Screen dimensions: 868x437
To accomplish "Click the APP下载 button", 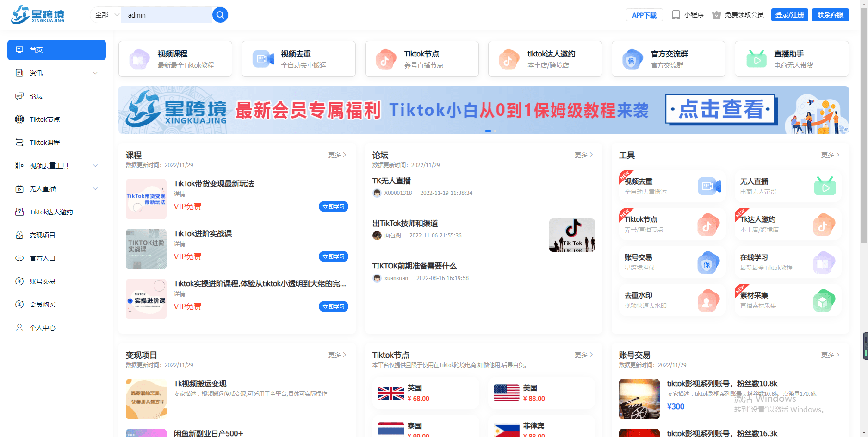I will [x=644, y=15].
